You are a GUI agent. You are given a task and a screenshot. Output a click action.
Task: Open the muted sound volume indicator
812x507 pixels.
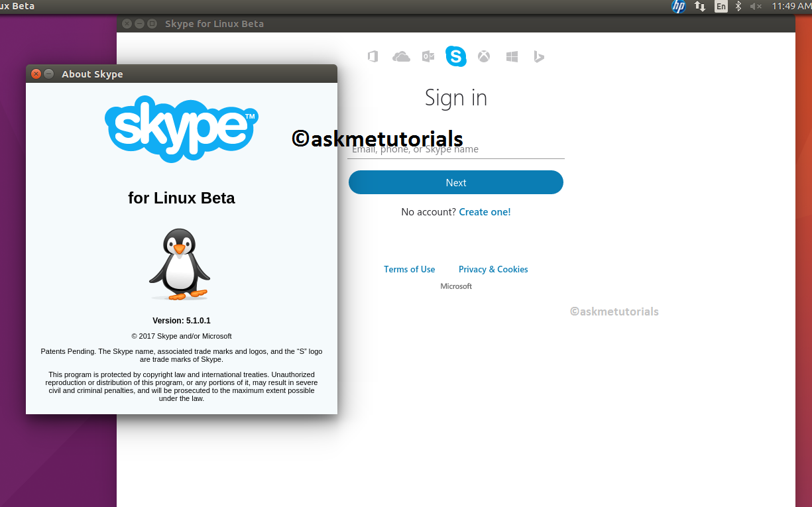[756, 7]
